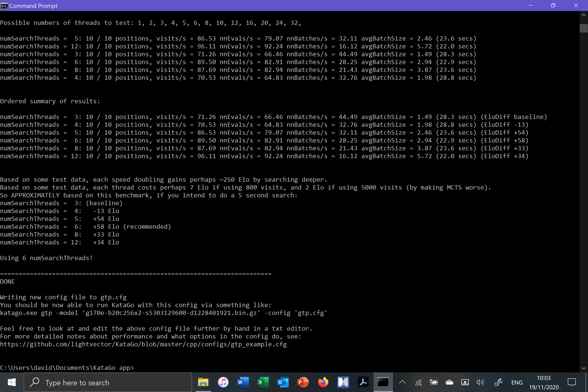Click the battery status tray icon
The height and width of the screenshot is (392, 588).
pos(434,382)
